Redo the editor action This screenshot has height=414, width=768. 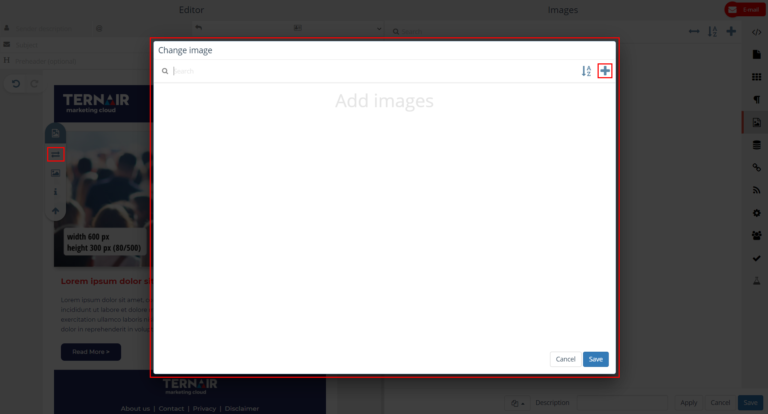click(x=34, y=84)
